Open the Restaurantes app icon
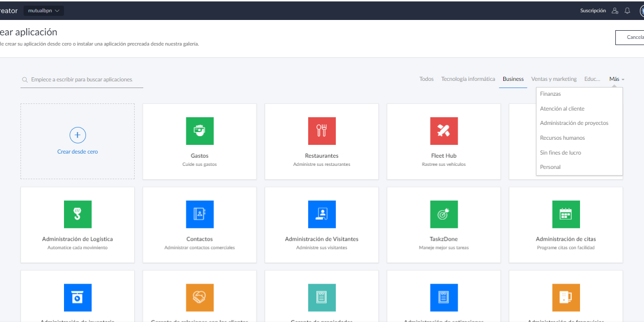Image resolution: width=644 pixels, height=322 pixels. [321, 131]
